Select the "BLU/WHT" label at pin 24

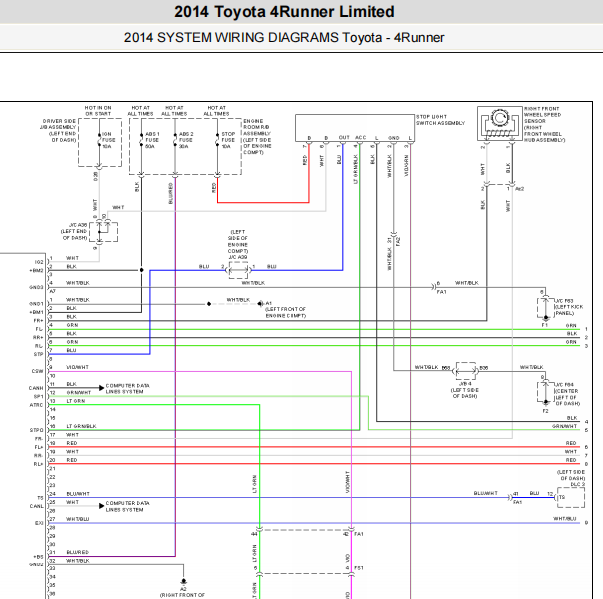click(x=78, y=494)
